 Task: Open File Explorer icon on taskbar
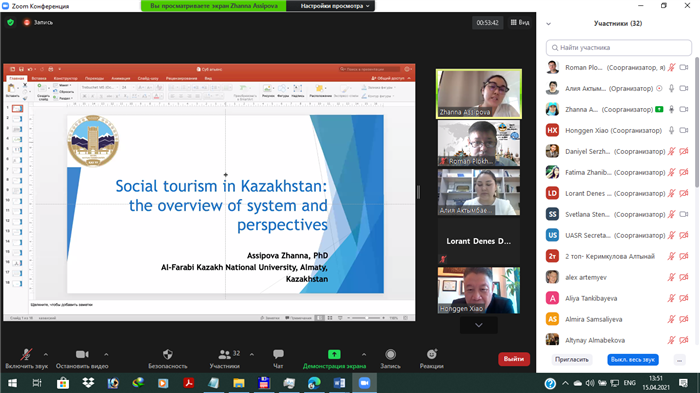[239, 383]
